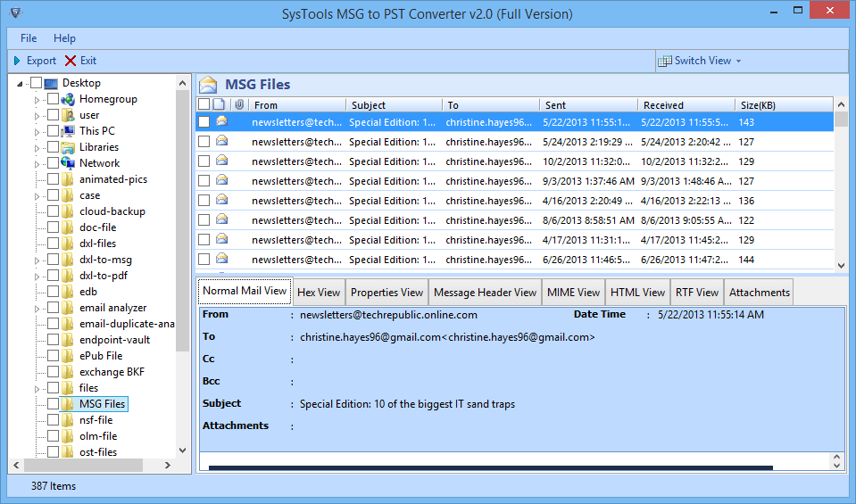
Task: Sort emails by the Size(KB) column header
Action: tap(784, 104)
